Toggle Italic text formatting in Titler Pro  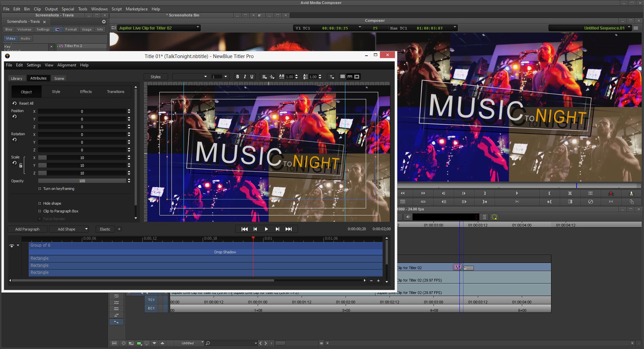click(245, 77)
